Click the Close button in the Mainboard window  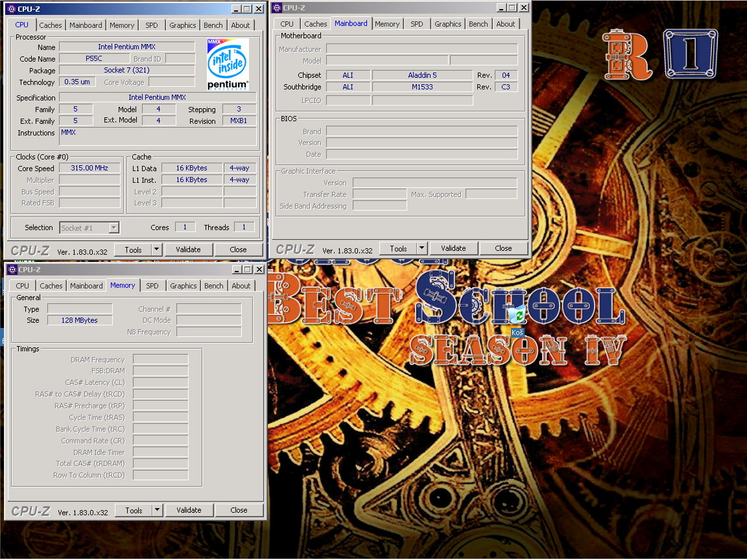(504, 248)
